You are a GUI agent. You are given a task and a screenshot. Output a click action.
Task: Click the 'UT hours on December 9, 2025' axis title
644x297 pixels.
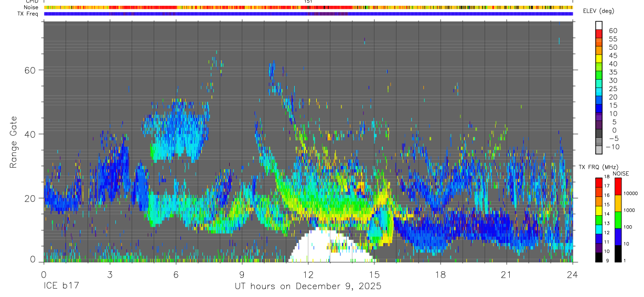pos(308,287)
